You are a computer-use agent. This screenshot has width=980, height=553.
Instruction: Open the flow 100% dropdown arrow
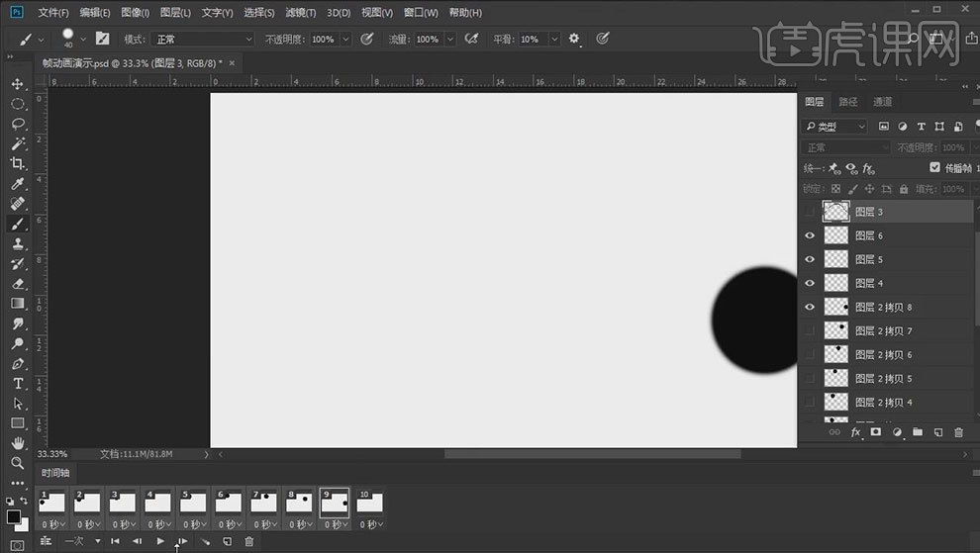pos(450,40)
